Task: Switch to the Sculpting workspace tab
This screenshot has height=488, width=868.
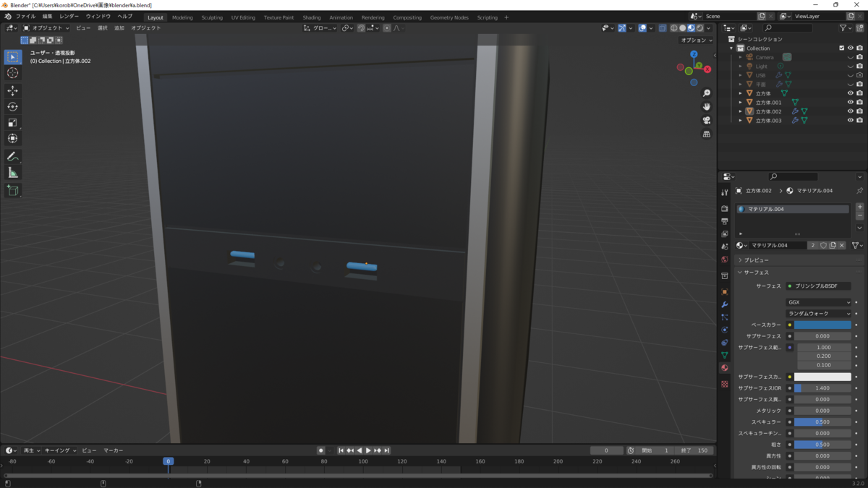Action: (x=212, y=17)
